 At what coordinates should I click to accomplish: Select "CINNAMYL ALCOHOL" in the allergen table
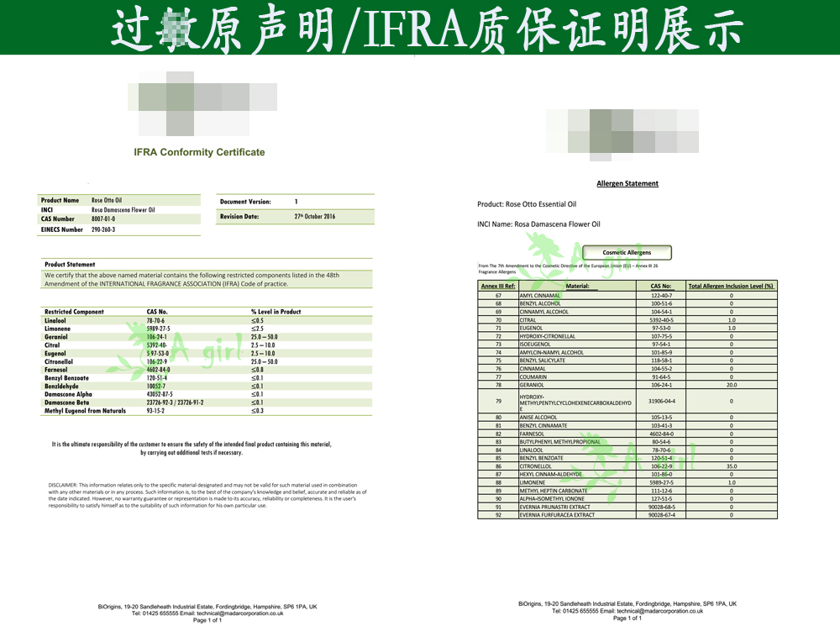[x=544, y=312]
